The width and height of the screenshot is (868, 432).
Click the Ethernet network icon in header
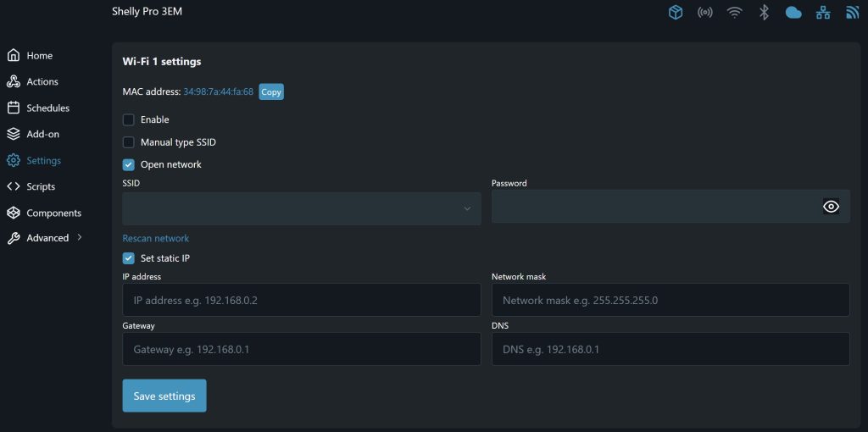pos(823,13)
